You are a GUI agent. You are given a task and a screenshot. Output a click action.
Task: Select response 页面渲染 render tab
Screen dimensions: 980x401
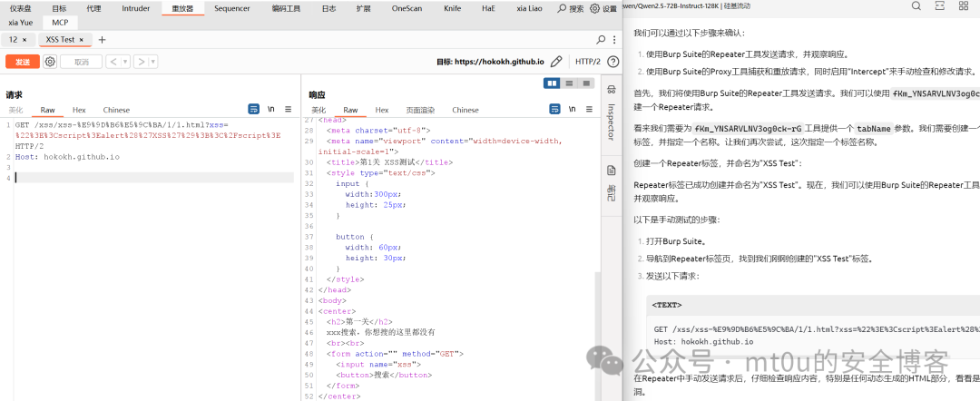coord(420,110)
